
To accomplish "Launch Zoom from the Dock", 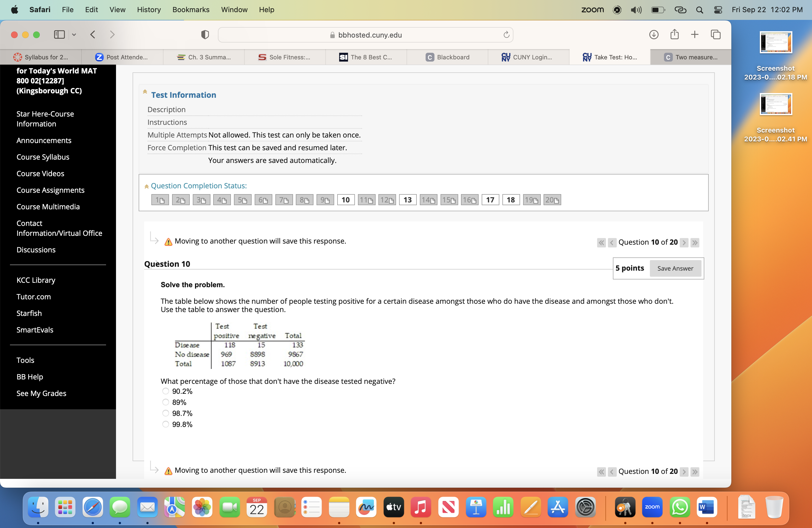I will (653, 508).
